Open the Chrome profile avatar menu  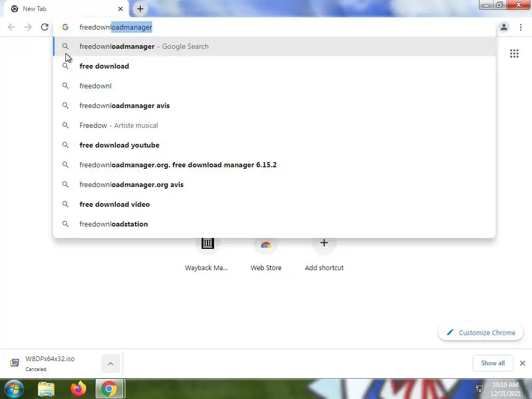coord(504,27)
